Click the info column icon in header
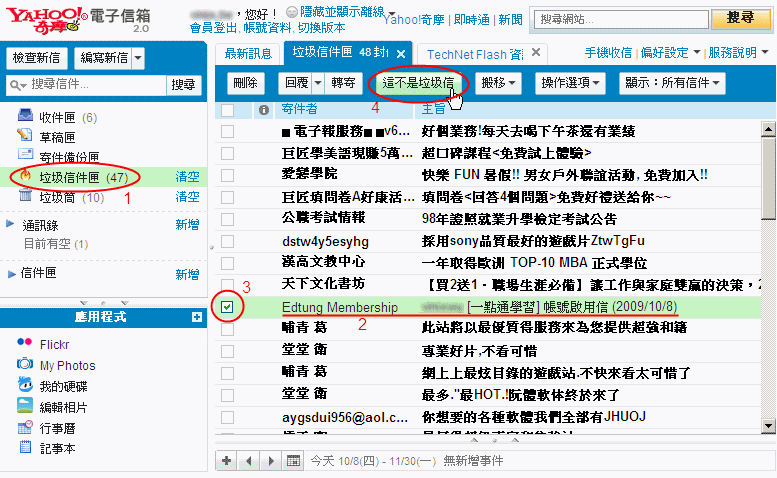This screenshot has width=777, height=478. [x=264, y=109]
